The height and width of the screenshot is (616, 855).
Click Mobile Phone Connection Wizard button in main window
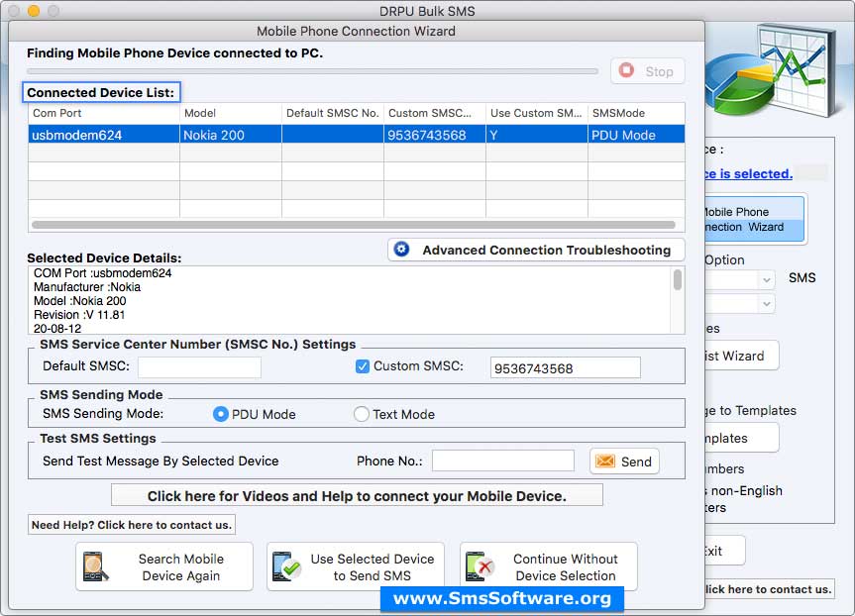coord(755,219)
